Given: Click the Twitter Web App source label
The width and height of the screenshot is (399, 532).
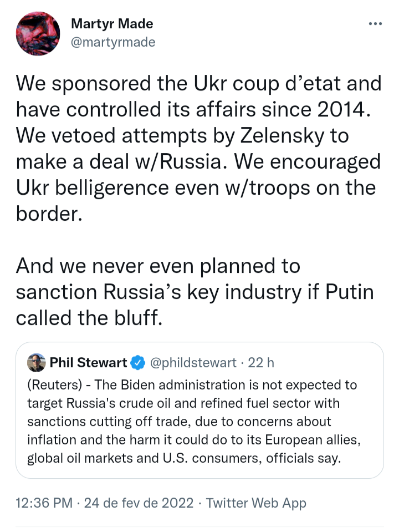Looking at the screenshot, I should click(x=256, y=503).
